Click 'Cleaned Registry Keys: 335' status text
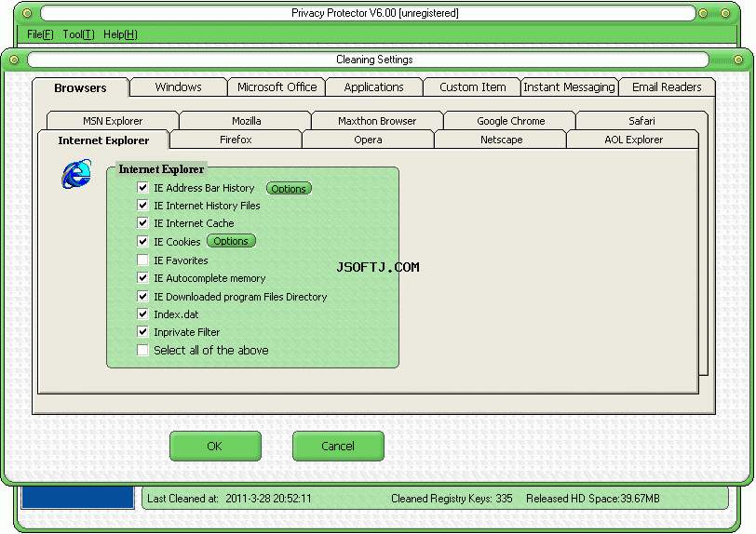The height and width of the screenshot is (534, 756). (452, 499)
